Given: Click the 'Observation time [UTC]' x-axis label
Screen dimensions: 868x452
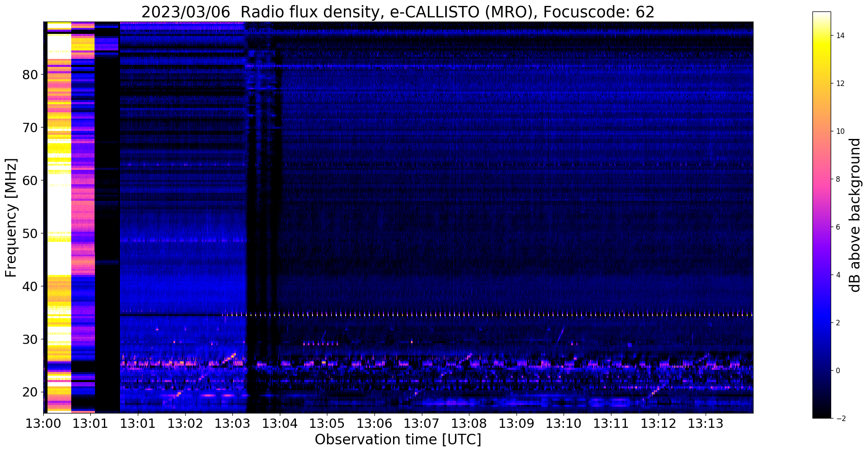Looking at the screenshot, I should pyautogui.click(x=398, y=439).
